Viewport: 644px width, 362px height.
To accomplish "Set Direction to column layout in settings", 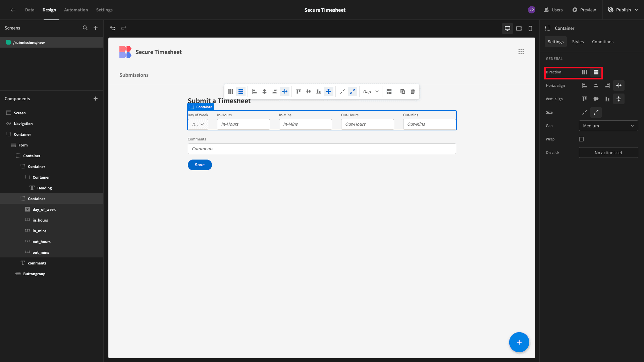I will pyautogui.click(x=585, y=72).
